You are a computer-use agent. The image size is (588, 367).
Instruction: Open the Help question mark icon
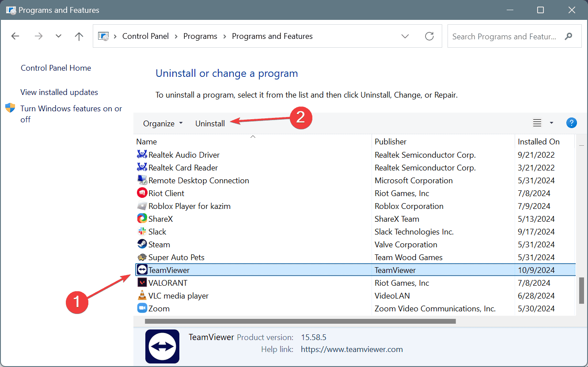[572, 123]
